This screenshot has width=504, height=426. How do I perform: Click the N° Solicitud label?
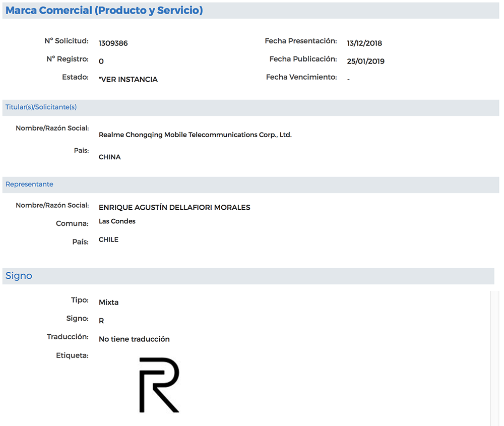67,41
